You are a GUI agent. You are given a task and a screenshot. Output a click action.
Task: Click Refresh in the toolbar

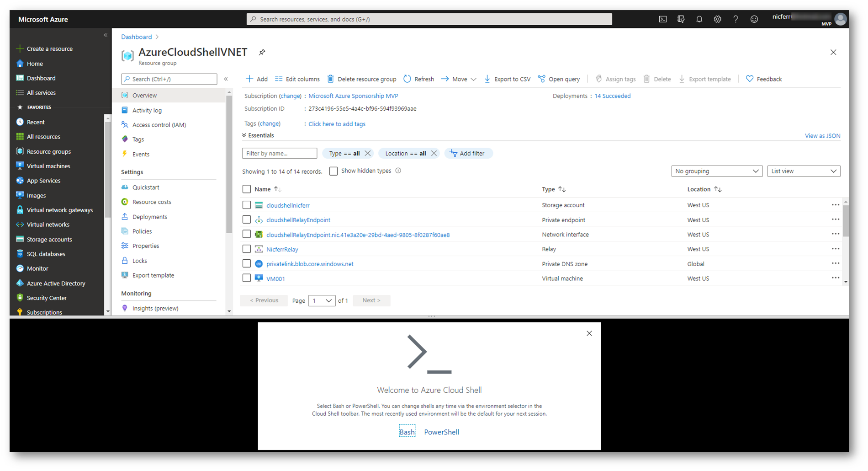coord(418,79)
